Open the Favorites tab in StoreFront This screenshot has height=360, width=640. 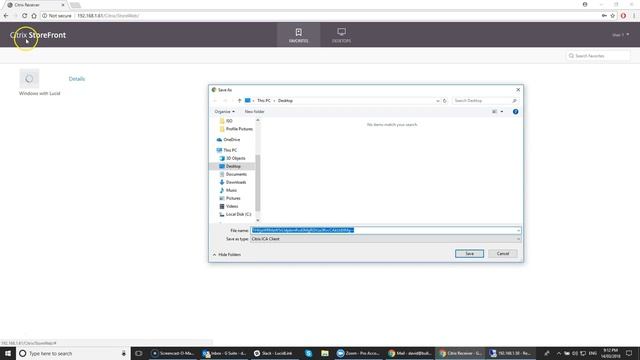298,35
